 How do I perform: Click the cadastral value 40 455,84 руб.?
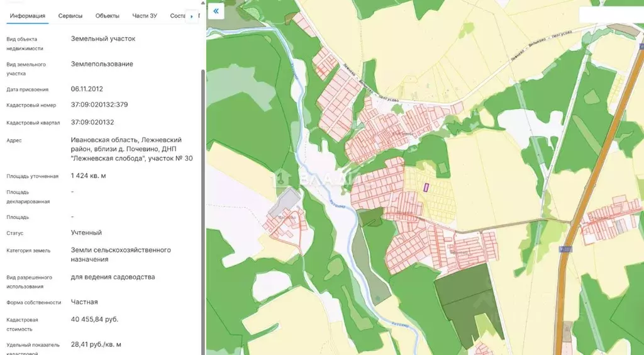[x=94, y=319]
